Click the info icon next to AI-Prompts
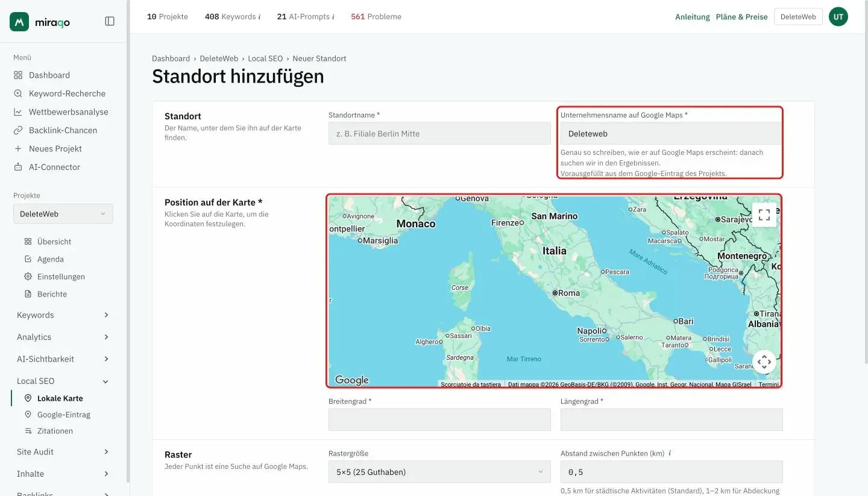Image resolution: width=868 pixels, height=496 pixels. (x=333, y=17)
